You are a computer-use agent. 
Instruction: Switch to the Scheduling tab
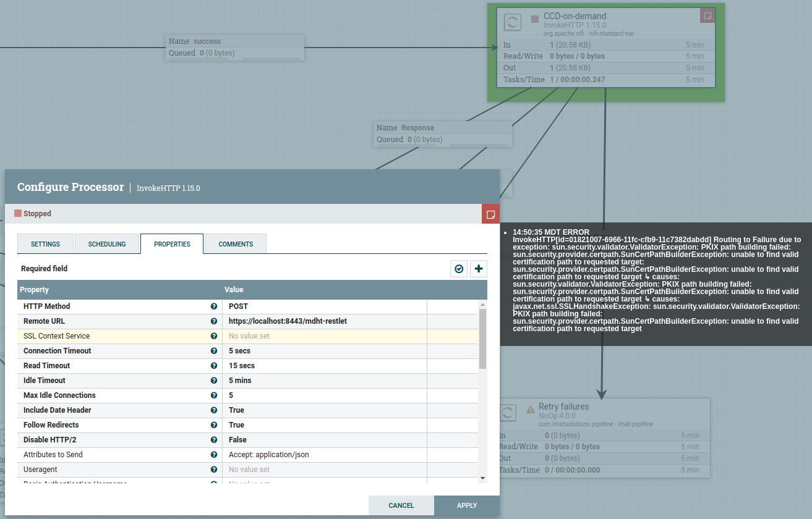point(107,244)
